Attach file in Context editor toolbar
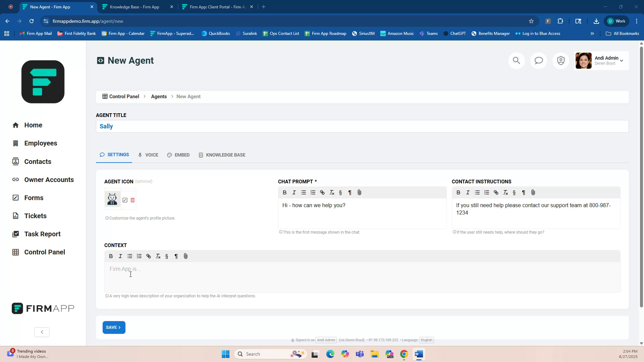The image size is (644, 362). tap(185, 256)
